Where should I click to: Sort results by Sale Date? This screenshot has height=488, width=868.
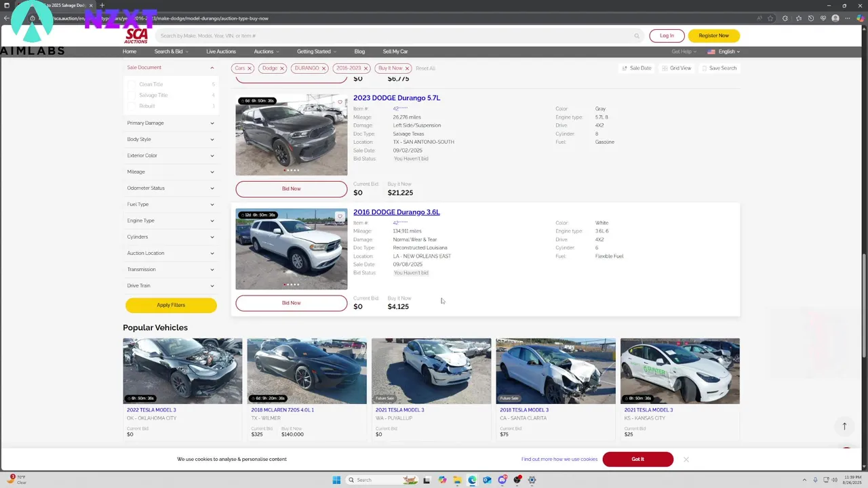[636, 68]
